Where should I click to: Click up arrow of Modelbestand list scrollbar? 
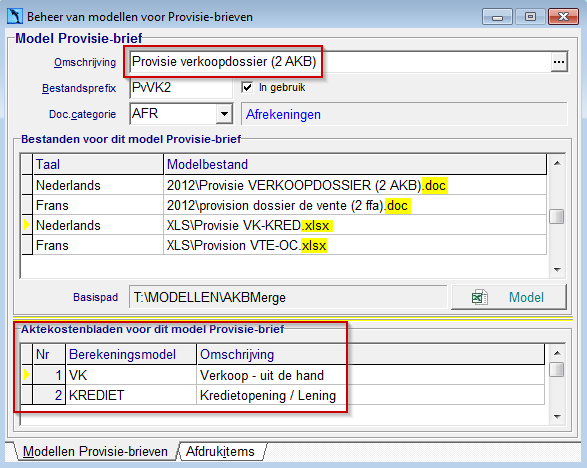tap(557, 163)
